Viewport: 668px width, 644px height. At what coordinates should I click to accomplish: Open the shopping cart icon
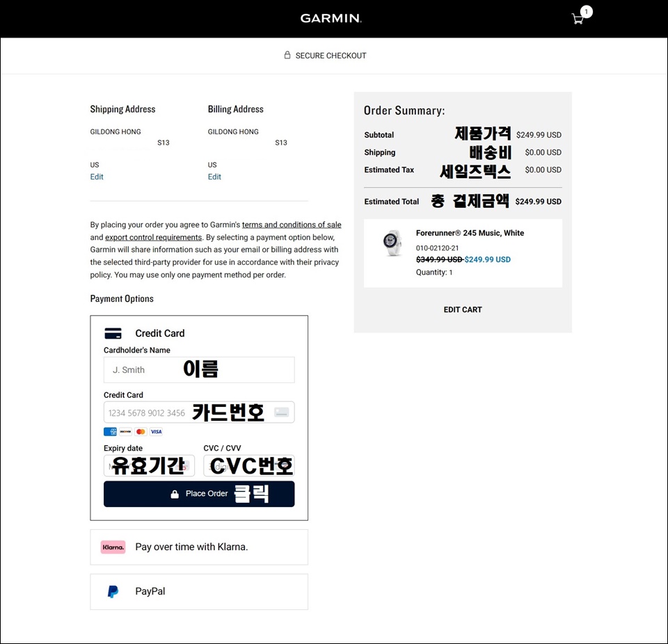tap(578, 19)
